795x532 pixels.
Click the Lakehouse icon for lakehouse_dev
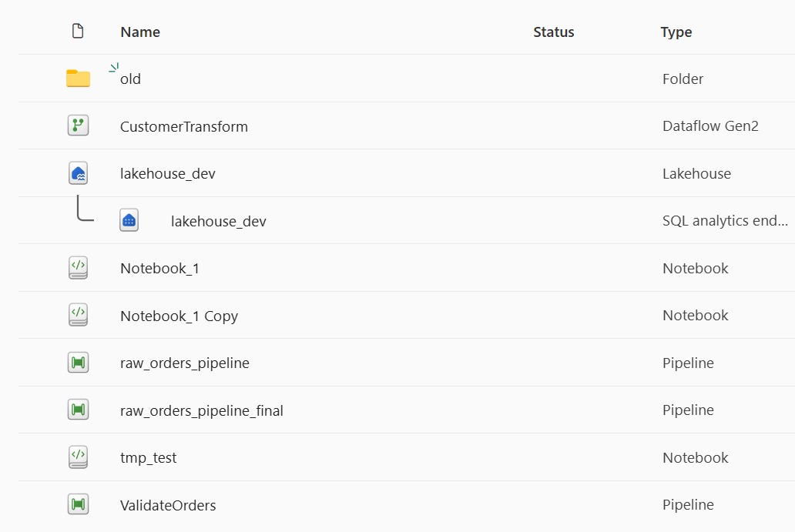tap(78, 173)
